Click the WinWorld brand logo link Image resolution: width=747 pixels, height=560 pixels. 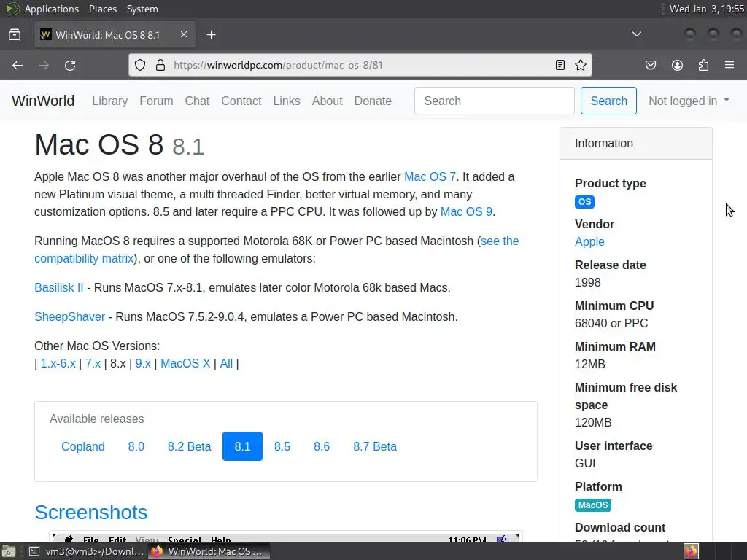(x=43, y=101)
